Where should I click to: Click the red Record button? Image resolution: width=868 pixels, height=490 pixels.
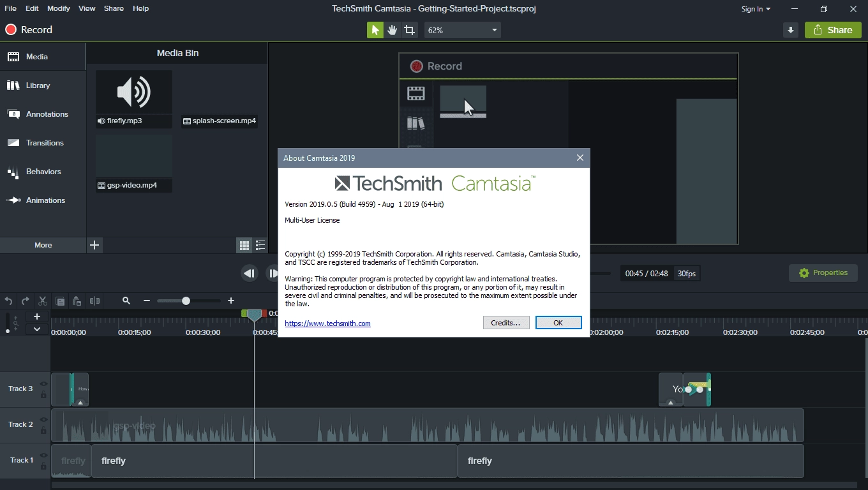click(29, 30)
